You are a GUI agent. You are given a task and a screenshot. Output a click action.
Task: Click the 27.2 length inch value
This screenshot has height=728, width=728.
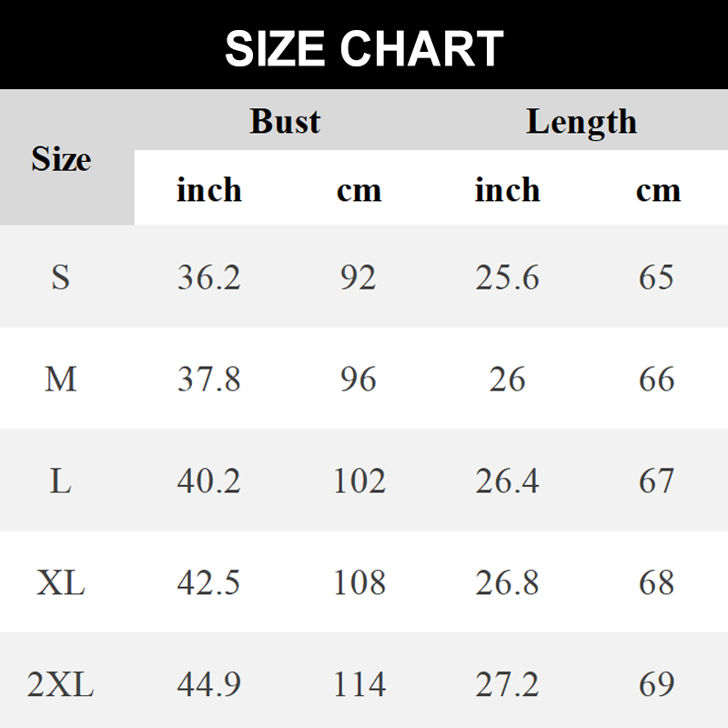507,684
